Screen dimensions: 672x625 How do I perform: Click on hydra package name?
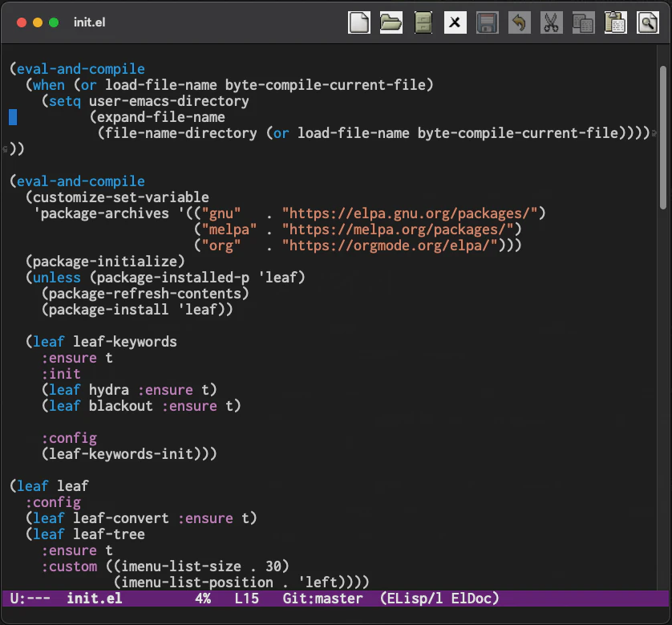click(x=109, y=390)
